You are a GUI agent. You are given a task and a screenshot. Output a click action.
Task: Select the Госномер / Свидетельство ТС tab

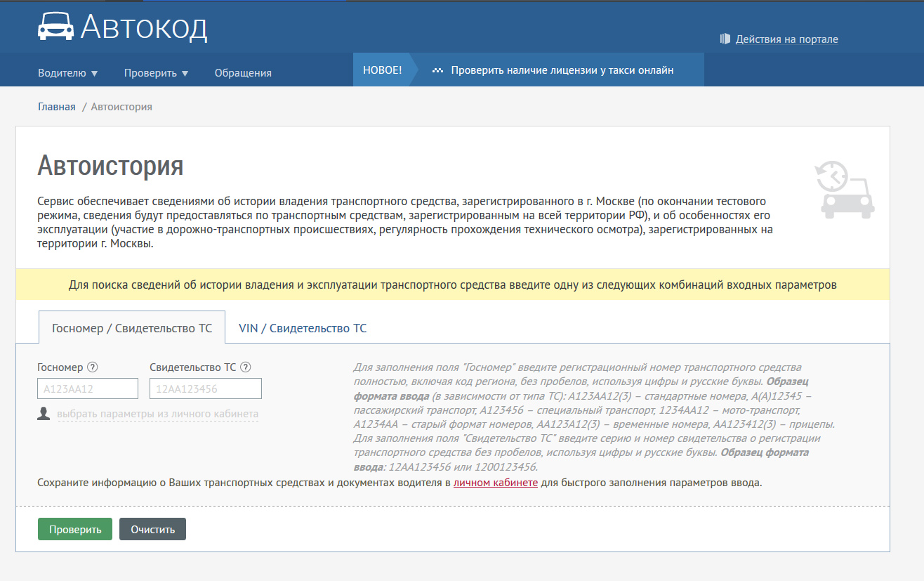coord(132,328)
